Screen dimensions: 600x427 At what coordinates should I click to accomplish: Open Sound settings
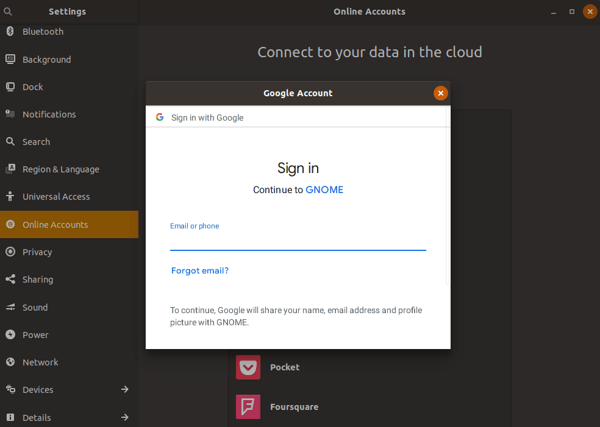point(69,307)
